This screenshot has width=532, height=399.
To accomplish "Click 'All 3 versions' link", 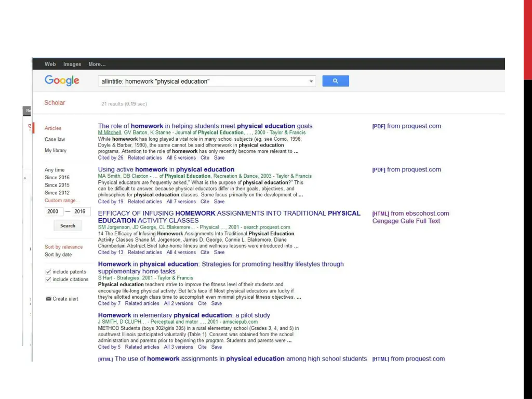I will [x=179, y=347].
